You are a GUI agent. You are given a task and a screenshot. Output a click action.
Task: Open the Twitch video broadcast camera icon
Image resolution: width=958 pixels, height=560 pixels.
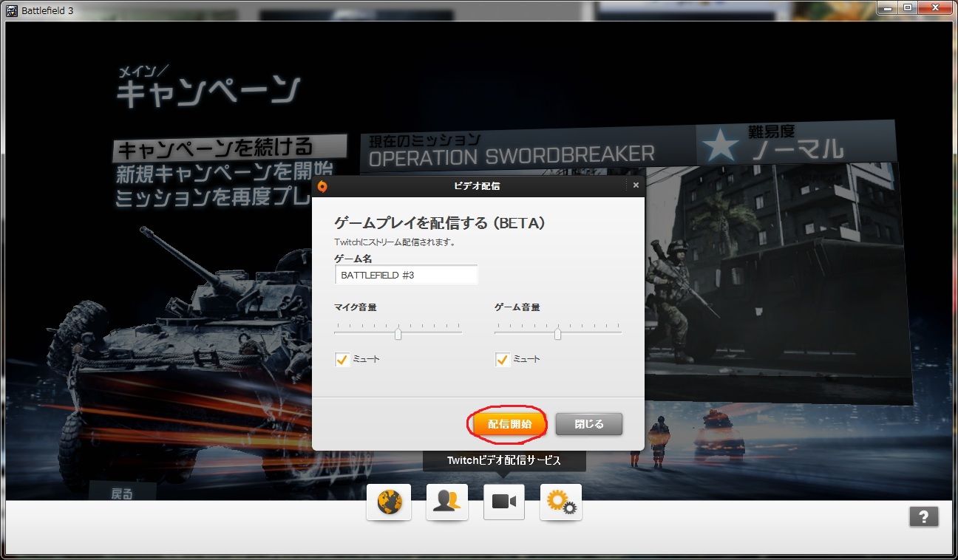[504, 502]
